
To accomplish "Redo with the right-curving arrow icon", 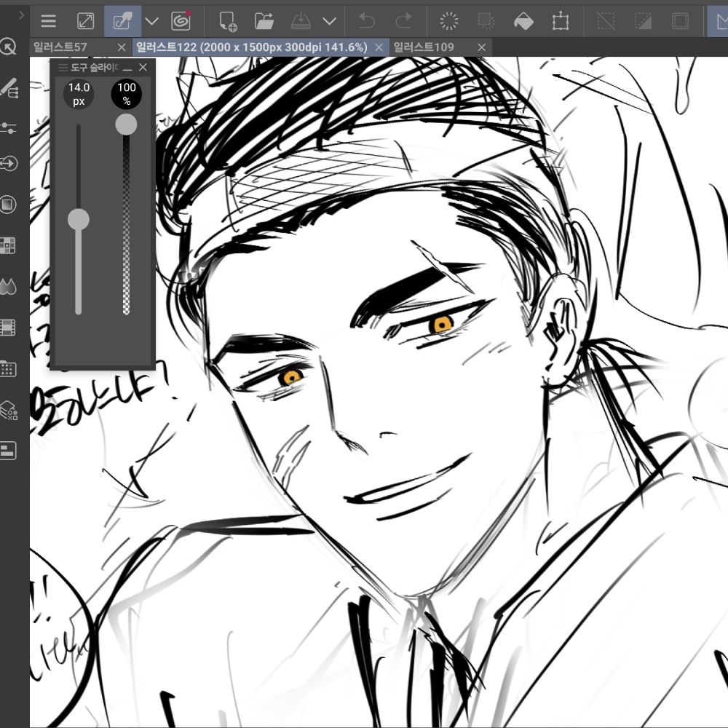I will 403,21.
